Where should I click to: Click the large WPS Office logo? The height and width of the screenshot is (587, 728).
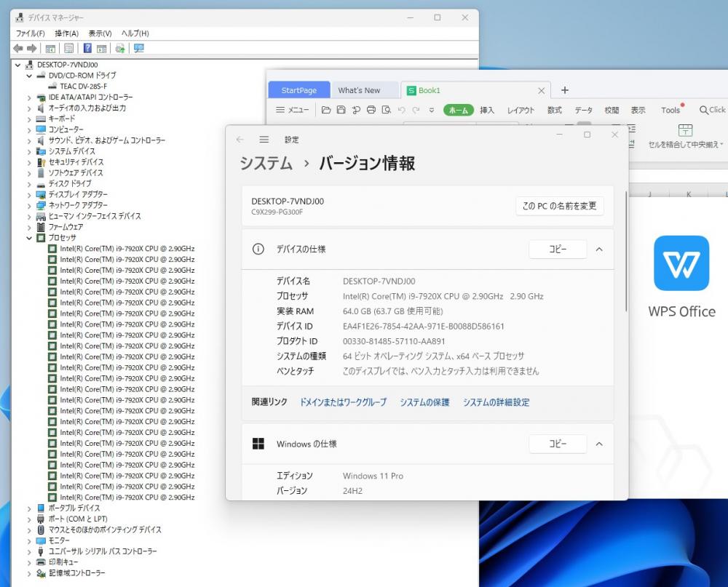681,263
